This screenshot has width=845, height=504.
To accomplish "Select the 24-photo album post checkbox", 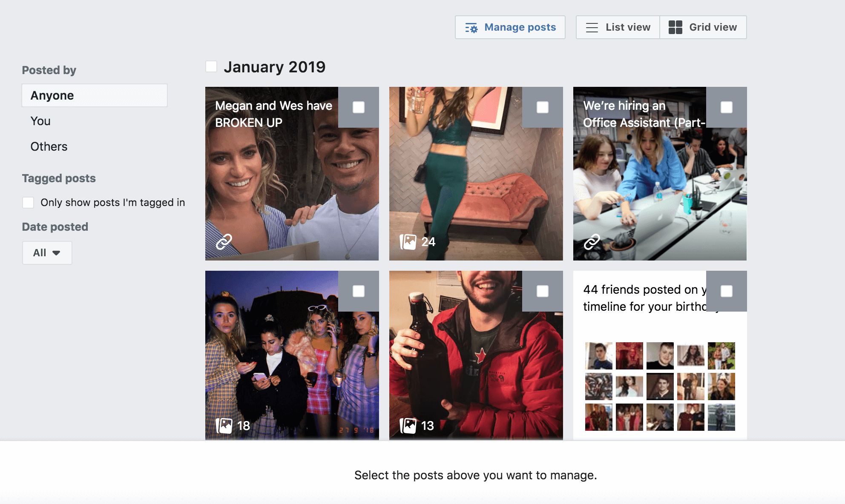I will [x=543, y=107].
